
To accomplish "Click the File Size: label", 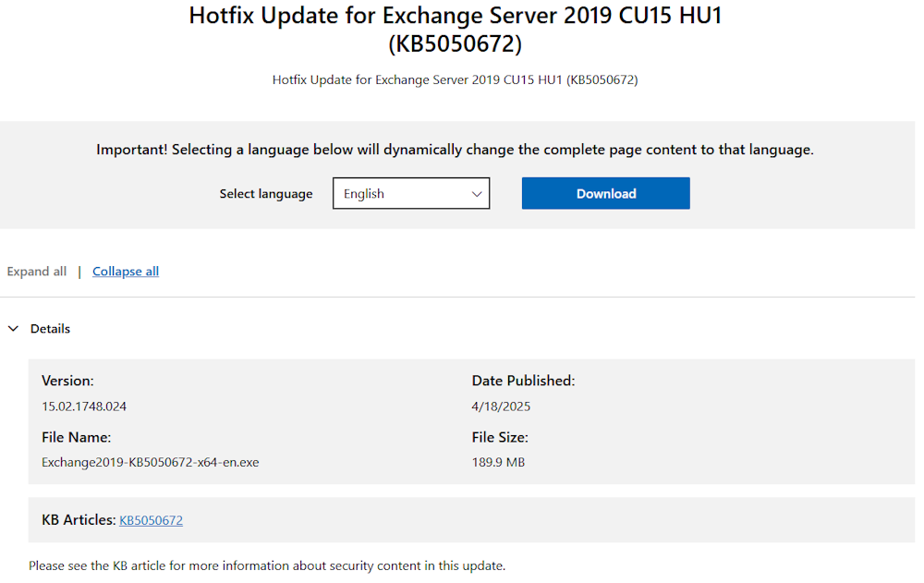I will [500, 437].
